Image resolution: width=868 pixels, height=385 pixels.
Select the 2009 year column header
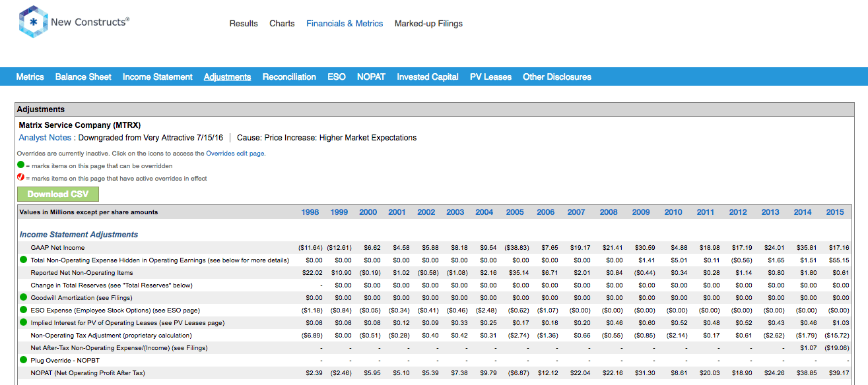(641, 212)
